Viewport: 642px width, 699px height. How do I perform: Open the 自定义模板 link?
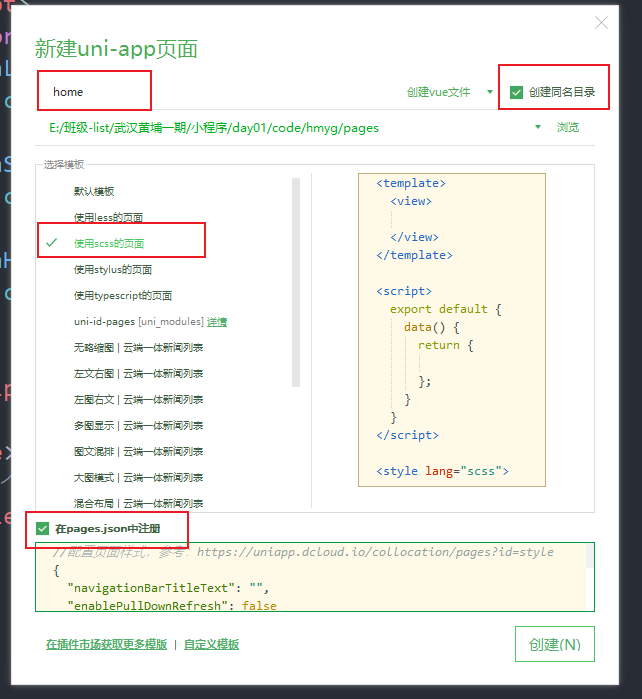(211, 644)
